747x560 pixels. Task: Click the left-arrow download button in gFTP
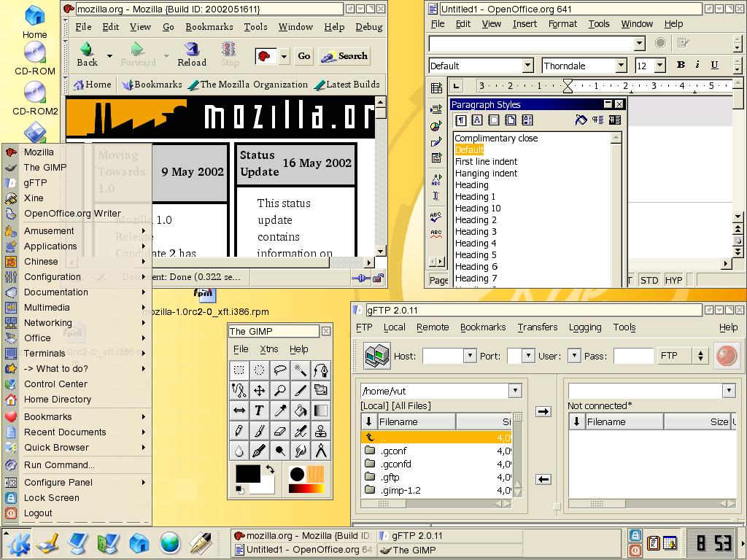(x=543, y=479)
